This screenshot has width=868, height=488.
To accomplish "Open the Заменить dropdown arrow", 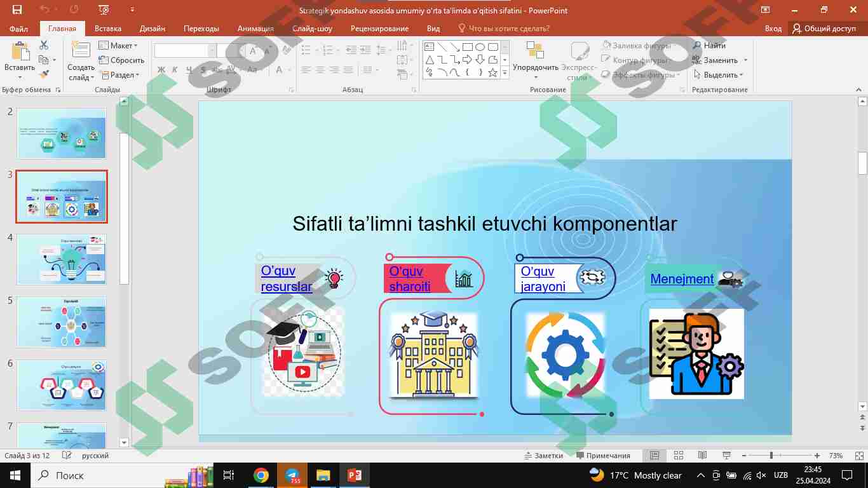I will pyautogui.click(x=745, y=60).
